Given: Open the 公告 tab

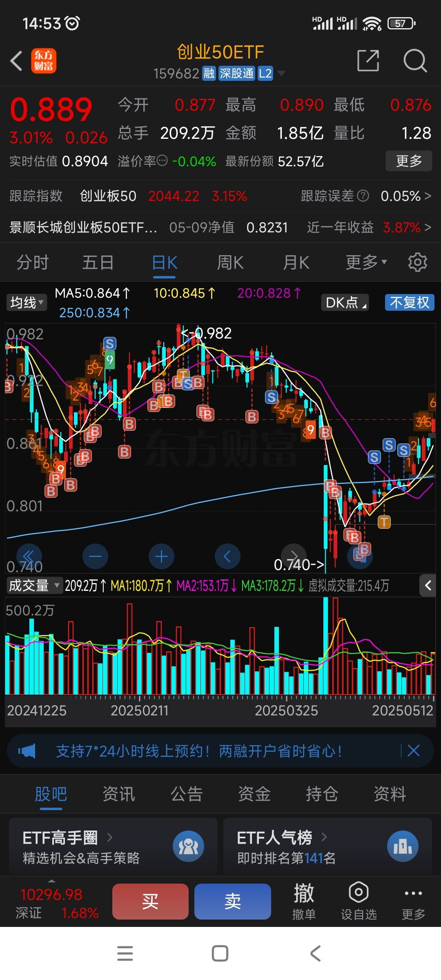Looking at the screenshot, I should point(186,794).
